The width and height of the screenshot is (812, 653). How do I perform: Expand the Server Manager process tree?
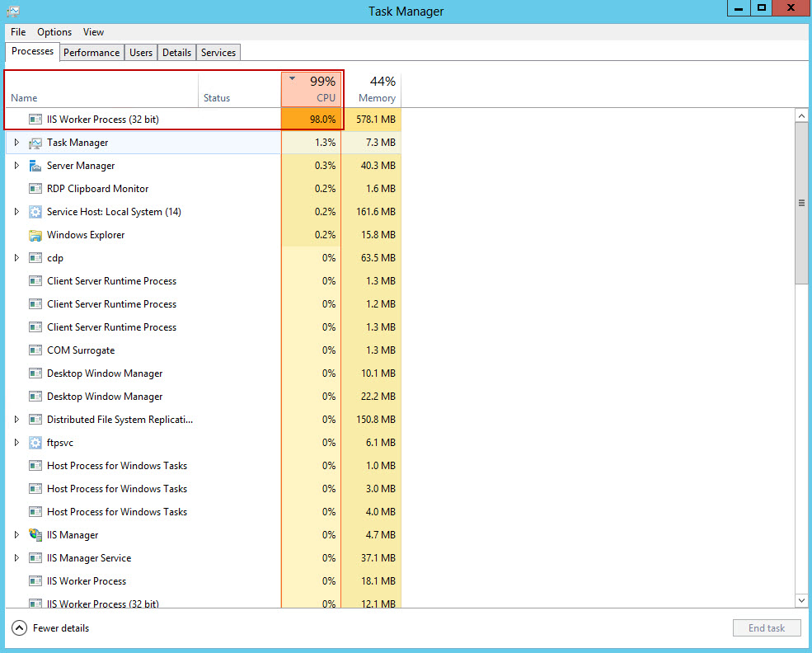(x=16, y=165)
